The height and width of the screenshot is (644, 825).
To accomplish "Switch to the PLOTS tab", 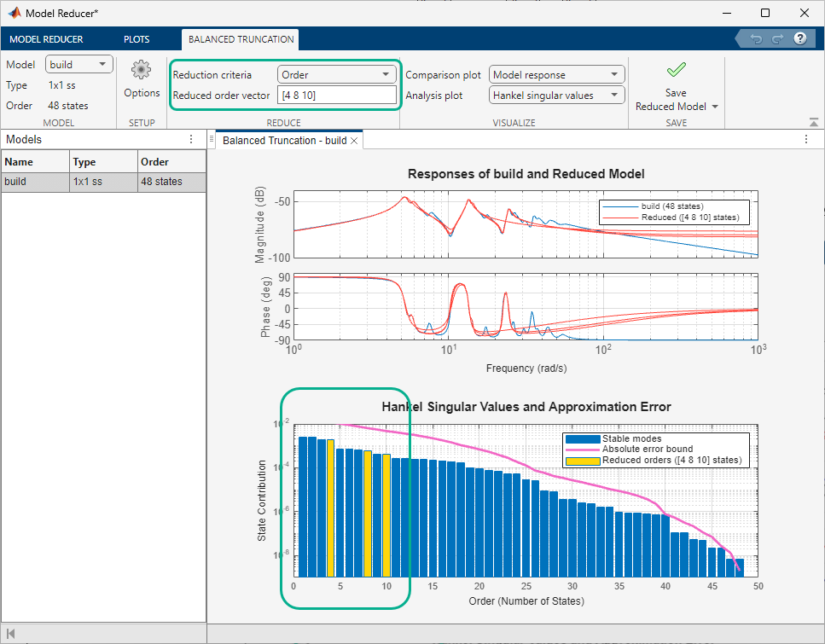I will coord(137,39).
